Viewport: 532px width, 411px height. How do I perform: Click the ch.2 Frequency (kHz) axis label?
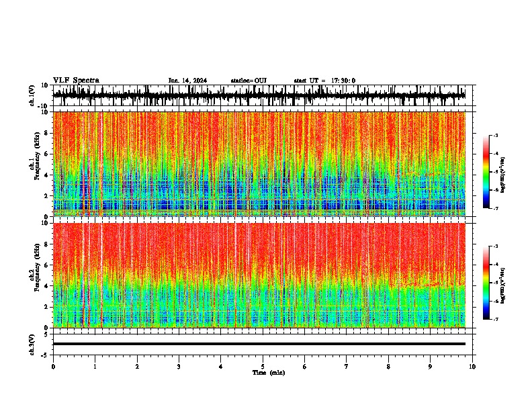pyautogui.click(x=36, y=267)
